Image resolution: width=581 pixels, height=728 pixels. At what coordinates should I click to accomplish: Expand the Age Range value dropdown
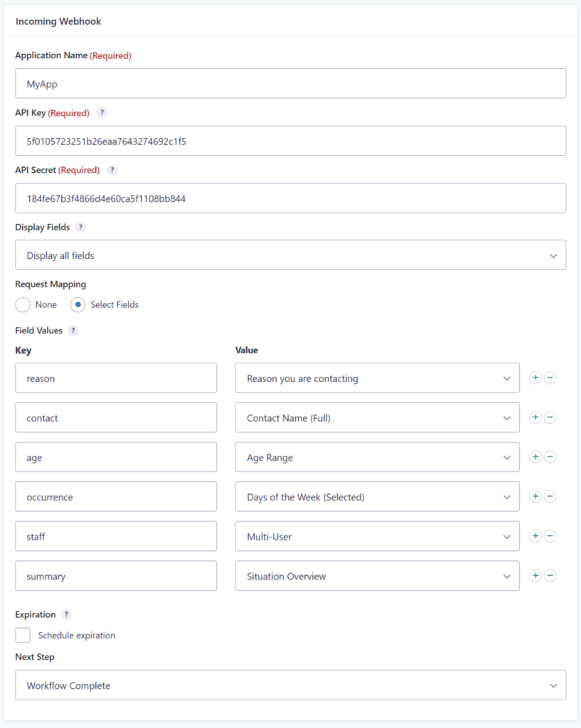(377, 458)
